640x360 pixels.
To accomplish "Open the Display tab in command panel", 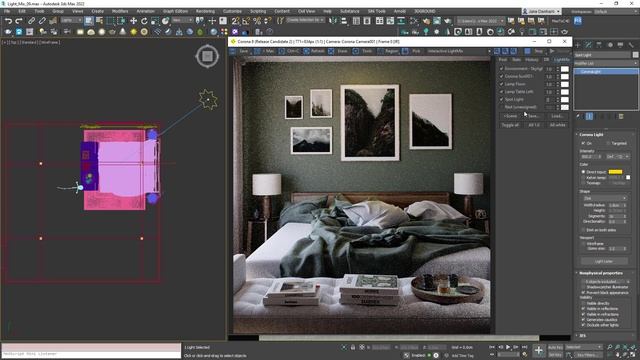I will [620, 45].
